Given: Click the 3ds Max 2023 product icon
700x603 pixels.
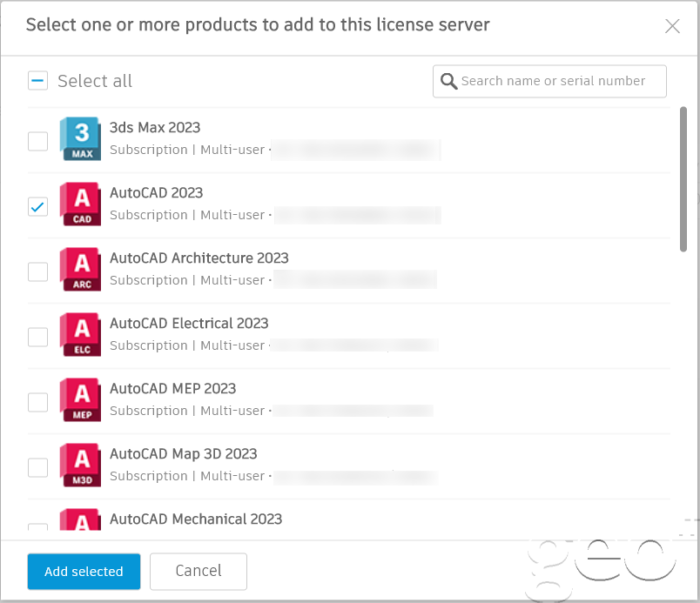Looking at the screenshot, I should pyautogui.click(x=80, y=138).
